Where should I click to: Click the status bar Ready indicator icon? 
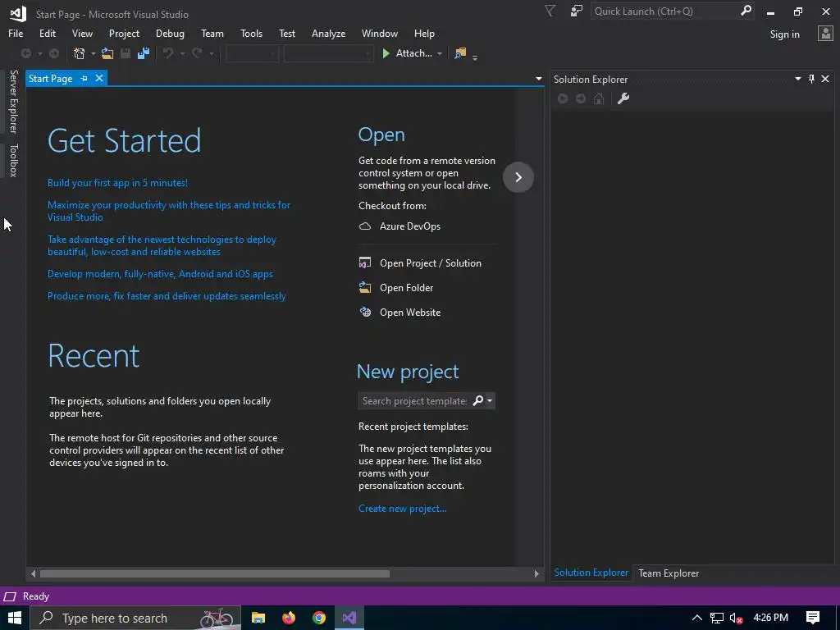point(10,596)
